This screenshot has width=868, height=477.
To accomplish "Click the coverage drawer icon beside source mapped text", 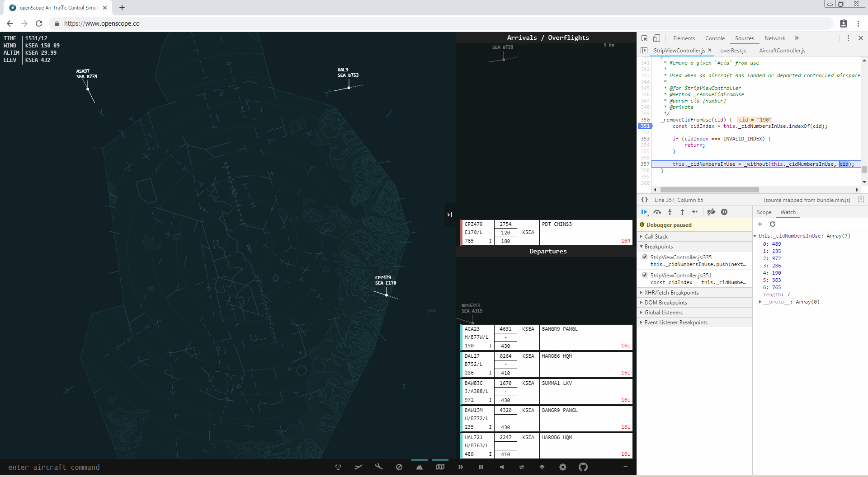I will pos(861,200).
